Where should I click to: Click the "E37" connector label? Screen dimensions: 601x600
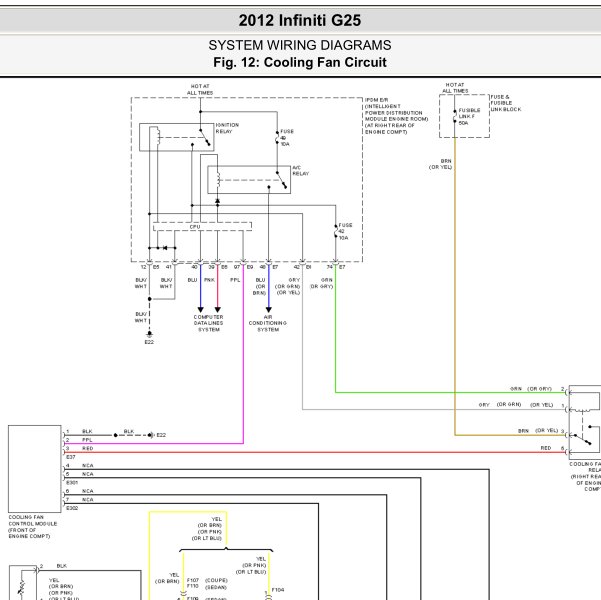71,457
